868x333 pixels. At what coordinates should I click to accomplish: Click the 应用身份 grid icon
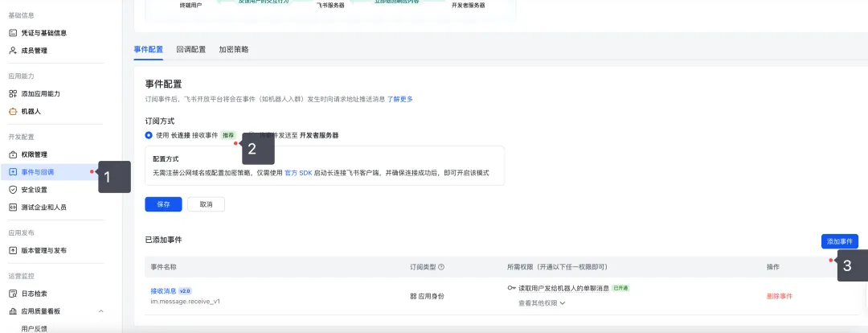413,296
